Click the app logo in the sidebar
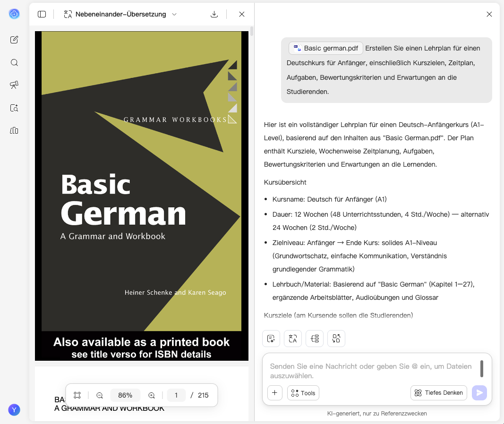This screenshot has width=504, height=424. [14, 14]
